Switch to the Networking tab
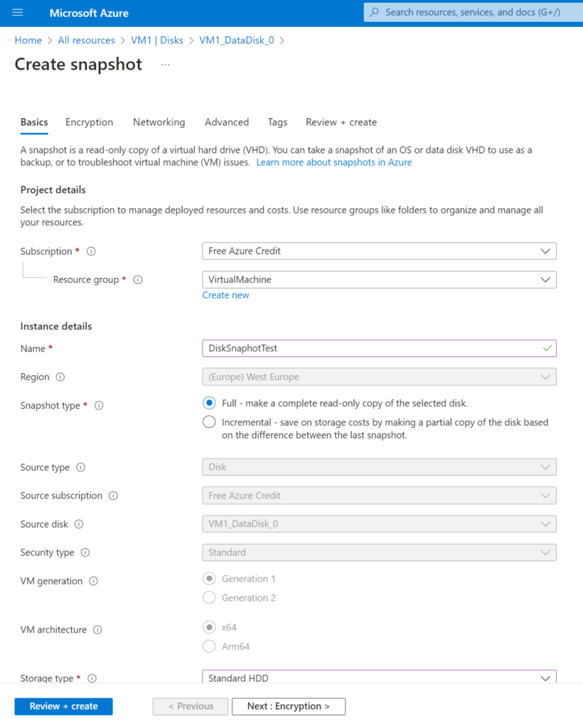Viewport: 583px width, 728px height. 159,122
